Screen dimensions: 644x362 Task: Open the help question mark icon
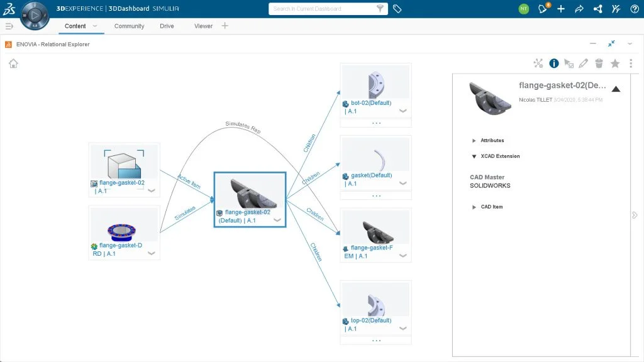coord(634,9)
